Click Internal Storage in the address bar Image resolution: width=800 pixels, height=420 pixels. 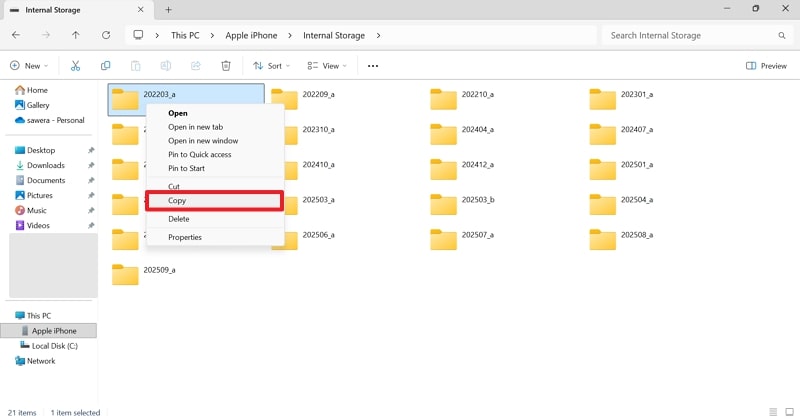point(334,35)
